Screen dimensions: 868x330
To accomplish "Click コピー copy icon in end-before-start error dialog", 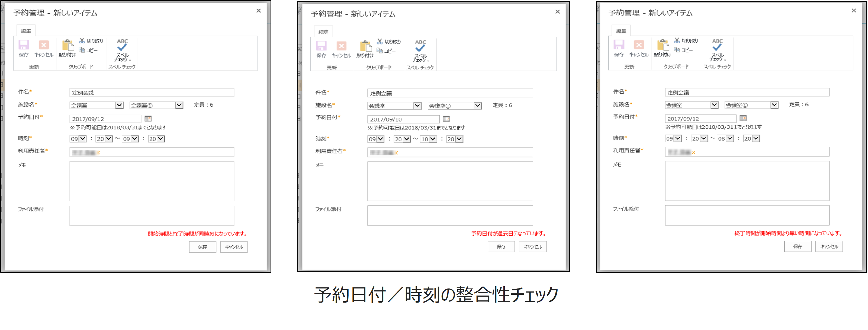I will point(683,50).
